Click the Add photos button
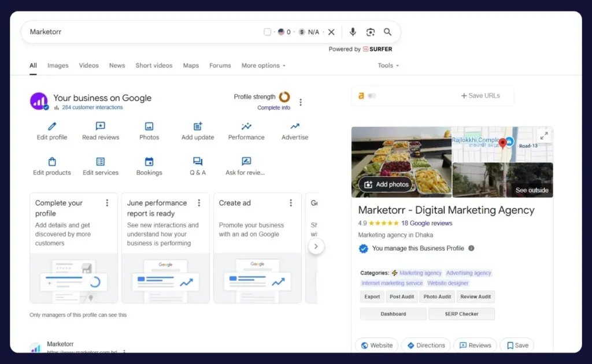 pyautogui.click(x=386, y=184)
